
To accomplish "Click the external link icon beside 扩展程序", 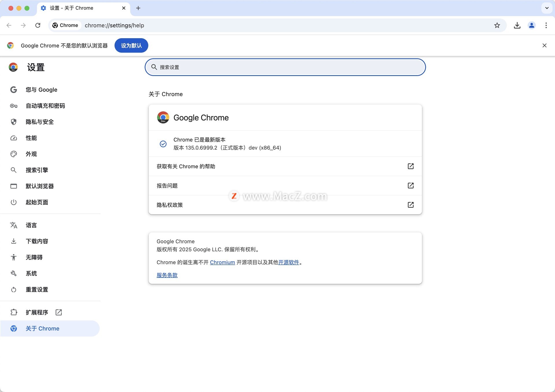I will (x=59, y=312).
